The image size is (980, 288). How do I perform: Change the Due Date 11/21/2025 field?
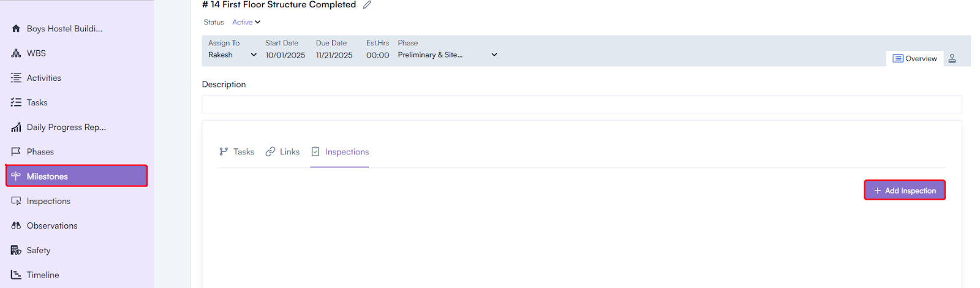(334, 55)
